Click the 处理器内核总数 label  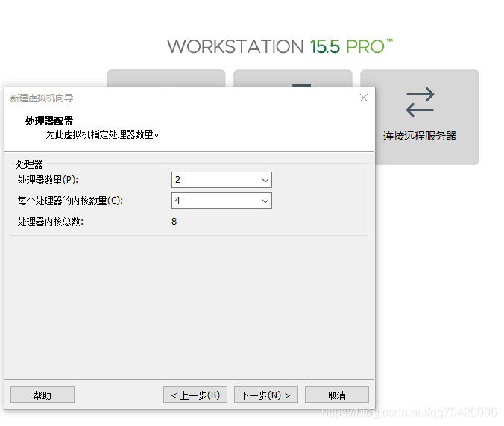tap(51, 222)
